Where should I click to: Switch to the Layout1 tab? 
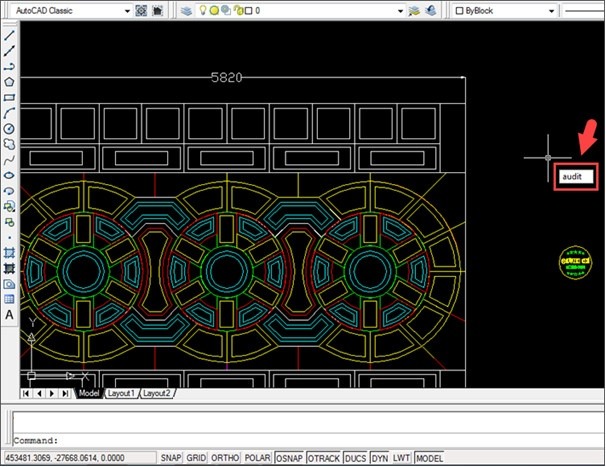(x=121, y=393)
